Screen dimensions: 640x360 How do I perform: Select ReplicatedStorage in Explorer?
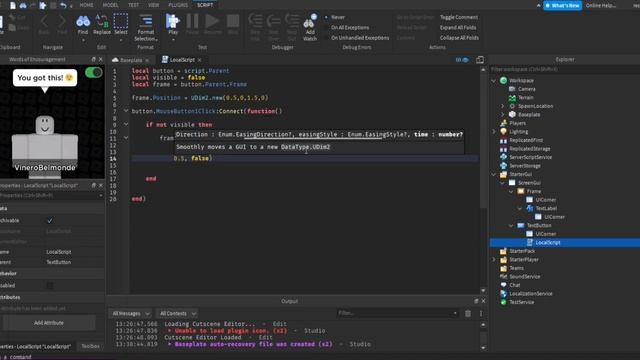pyautogui.click(x=530, y=149)
